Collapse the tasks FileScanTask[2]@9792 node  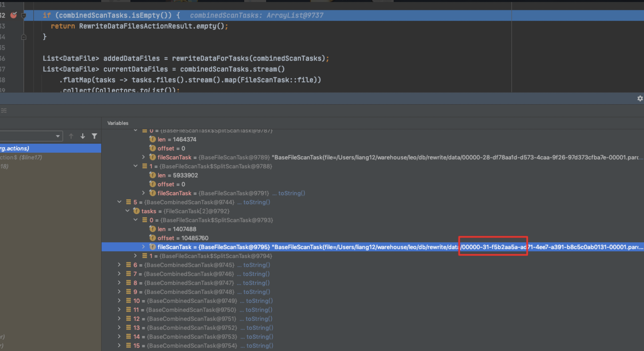point(127,211)
